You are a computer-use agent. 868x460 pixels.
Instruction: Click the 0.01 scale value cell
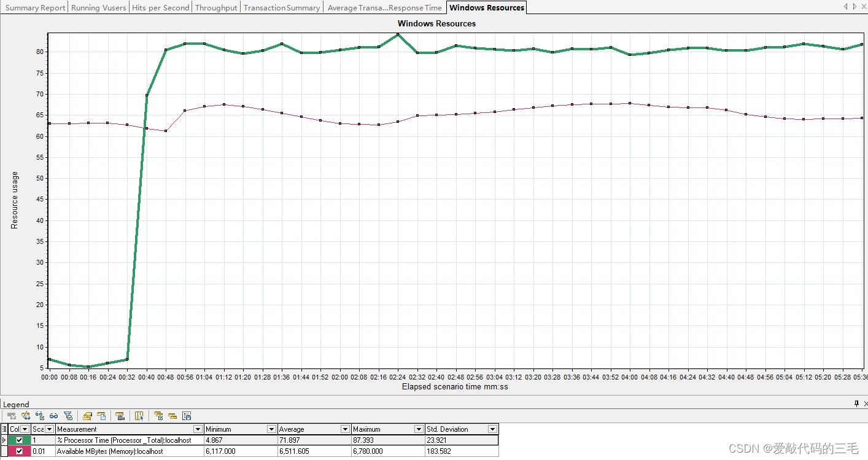[43, 451]
